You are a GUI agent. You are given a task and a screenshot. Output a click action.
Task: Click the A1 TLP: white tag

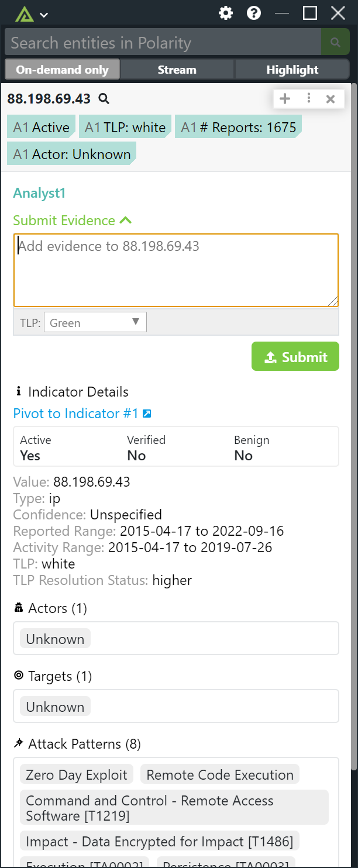[126, 127]
